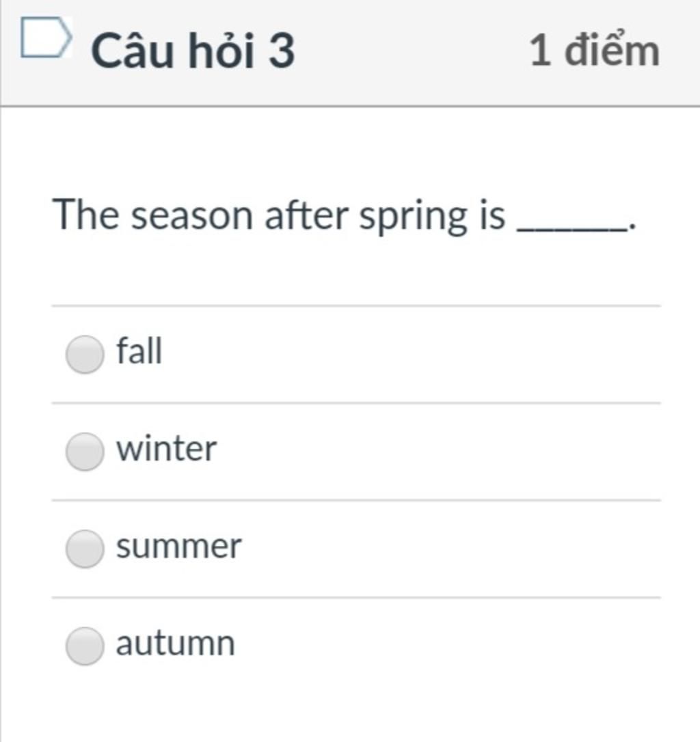The width and height of the screenshot is (700, 742).
Task: Click the question text about spring season
Action: [345, 217]
